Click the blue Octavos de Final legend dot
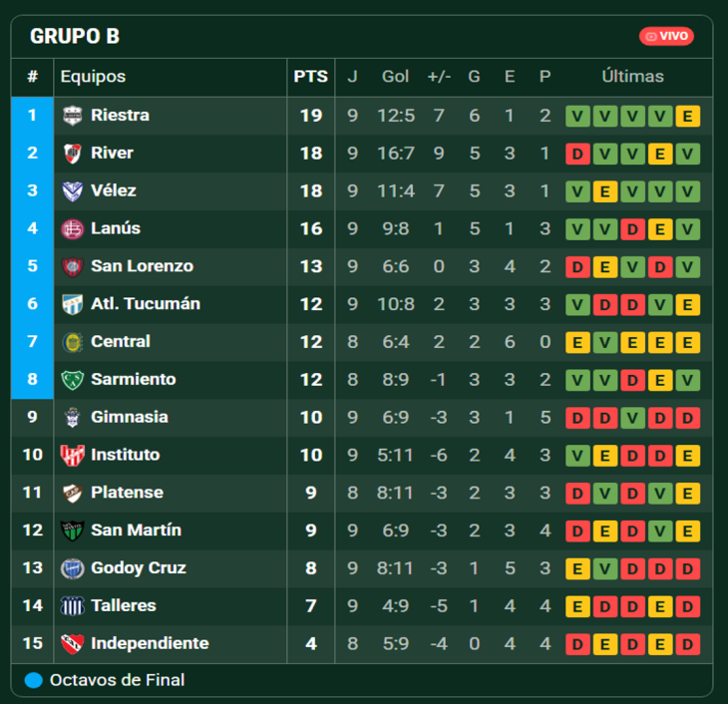This screenshot has width=728, height=704. (x=34, y=680)
